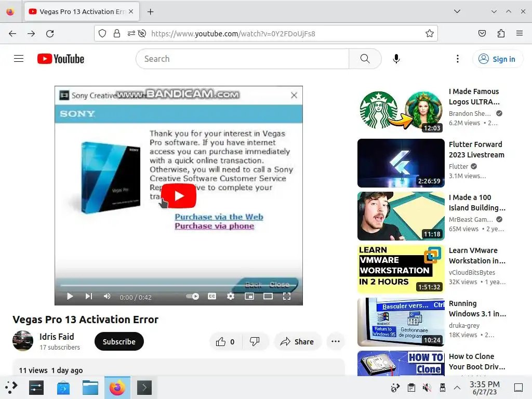Click the video progress bar

coord(179,285)
